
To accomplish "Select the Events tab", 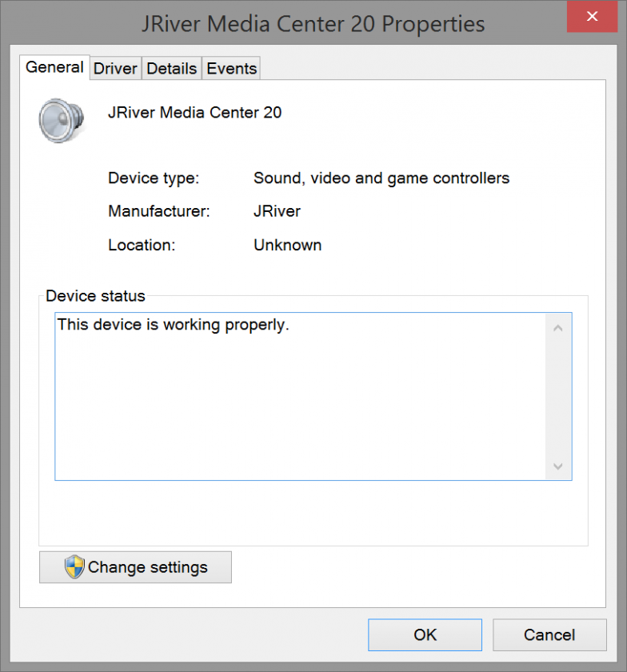I will (x=231, y=69).
